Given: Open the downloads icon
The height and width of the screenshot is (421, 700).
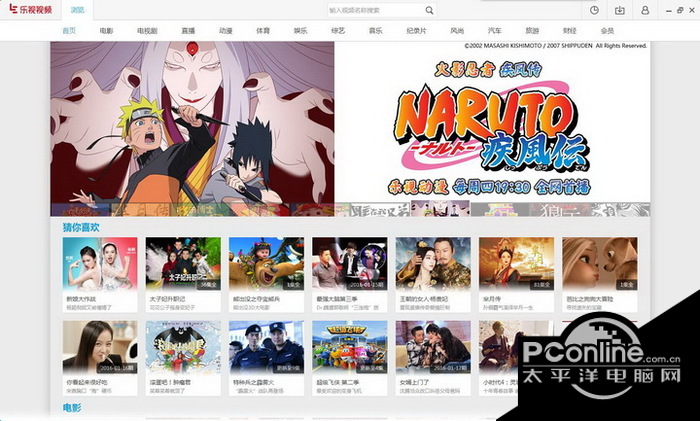Looking at the screenshot, I should (620, 10).
